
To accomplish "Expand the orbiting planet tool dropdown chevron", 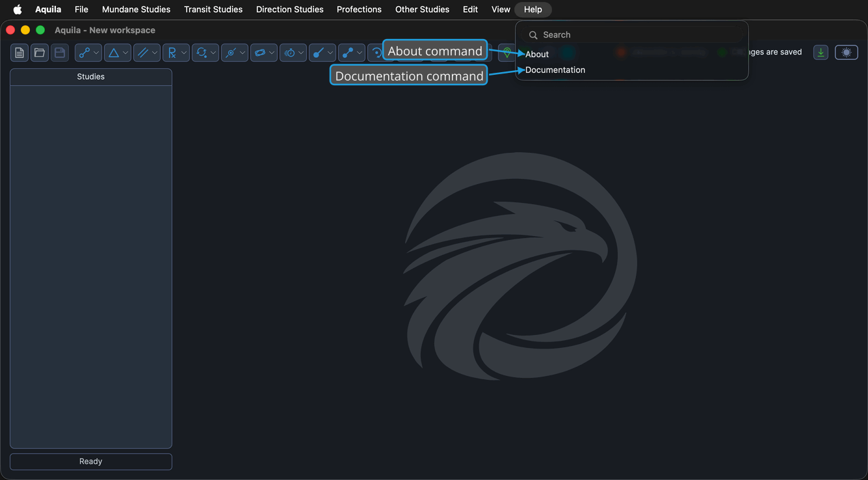I will 272,53.
